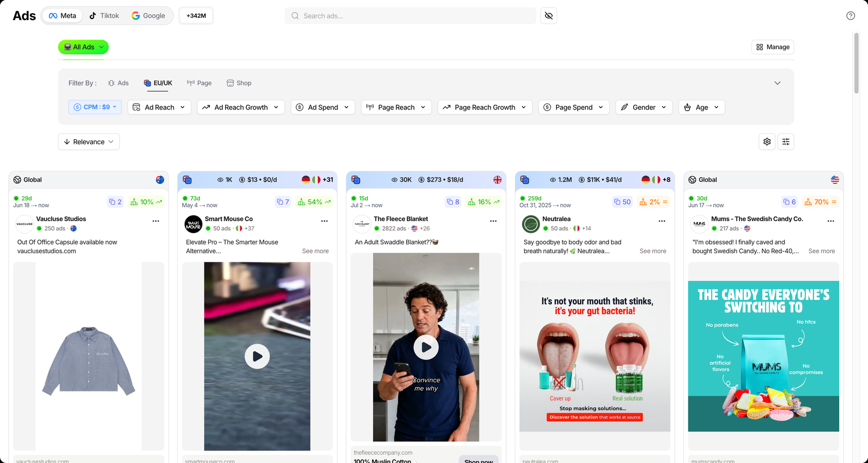Open the Vaucluse Studios shirt ad image
The image size is (868, 463).
(x=88, y=356)
